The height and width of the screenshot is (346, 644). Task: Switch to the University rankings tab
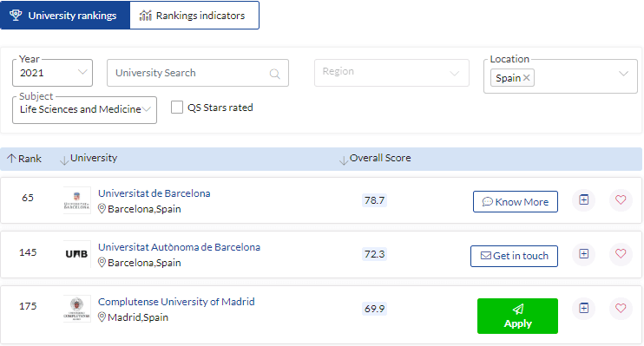(x=65, y=16)
